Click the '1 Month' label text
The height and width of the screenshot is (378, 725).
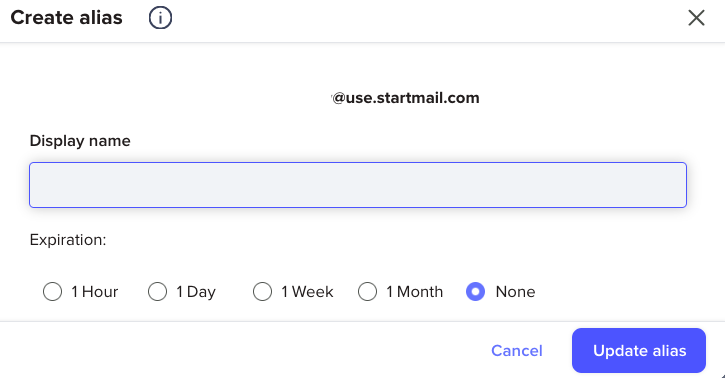[415, 292]
